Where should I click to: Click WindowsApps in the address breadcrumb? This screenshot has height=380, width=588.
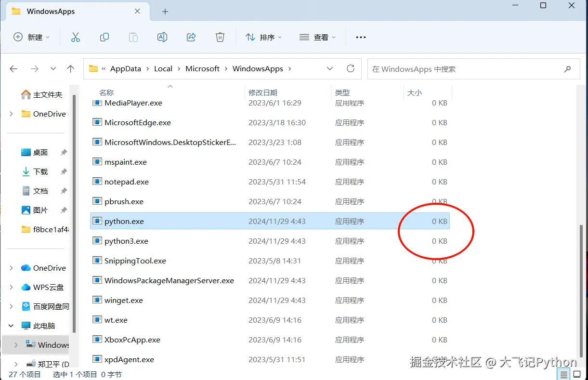[258, 68]
